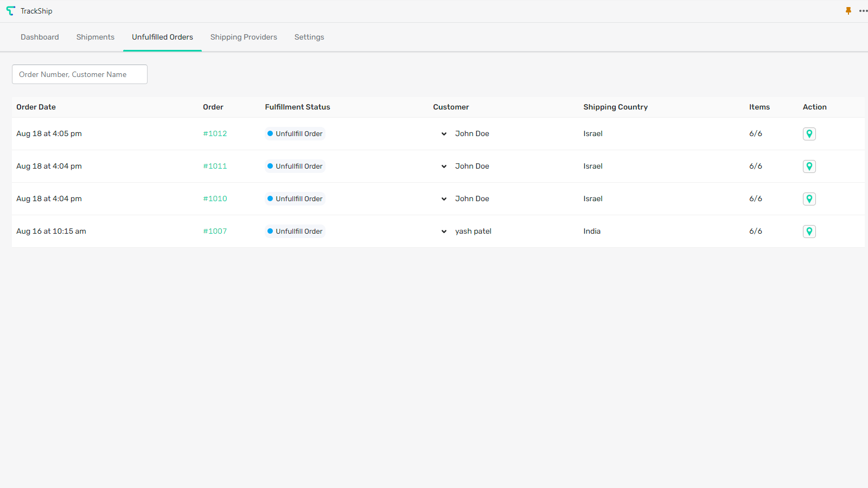Open order #1012 link
The image size is (868, 488).
(215, 134)
